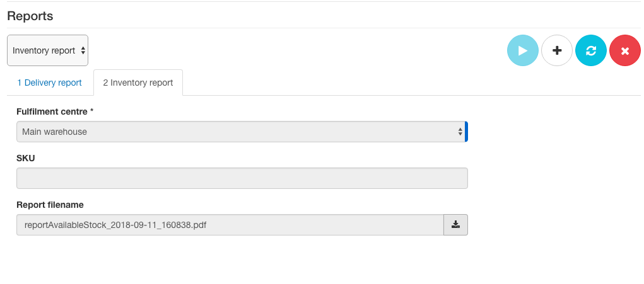Select the Main warehouse text value
The image size is (644, 284).
pos(54,132)
